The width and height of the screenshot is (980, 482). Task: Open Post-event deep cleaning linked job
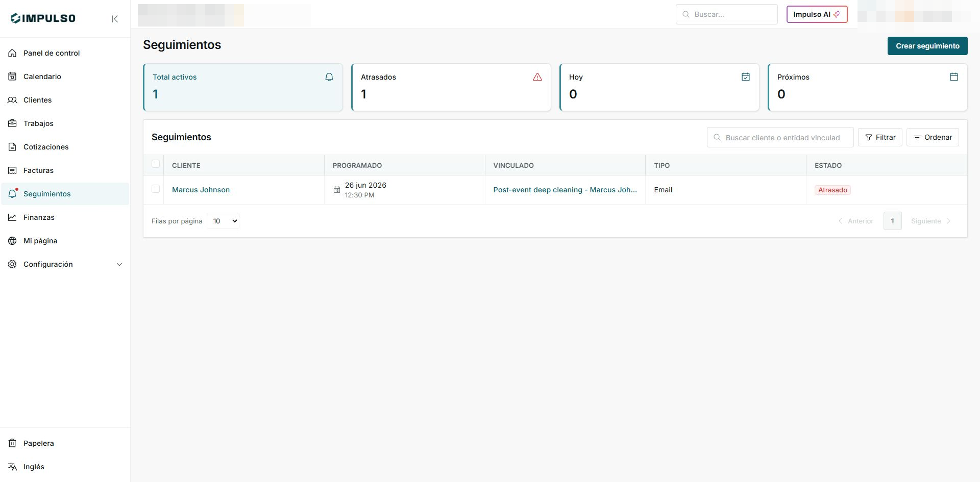(565, 190)
